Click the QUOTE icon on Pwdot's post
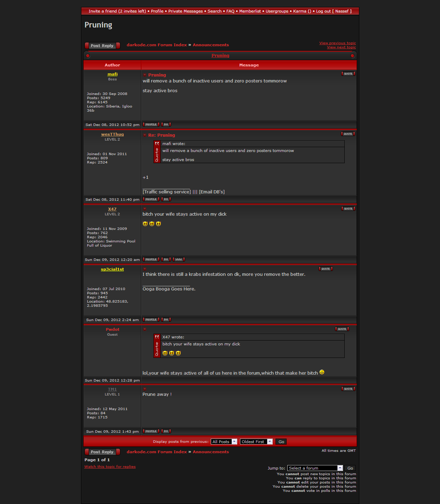The width and height of the screenshot is (440, 504). (342, 329)
